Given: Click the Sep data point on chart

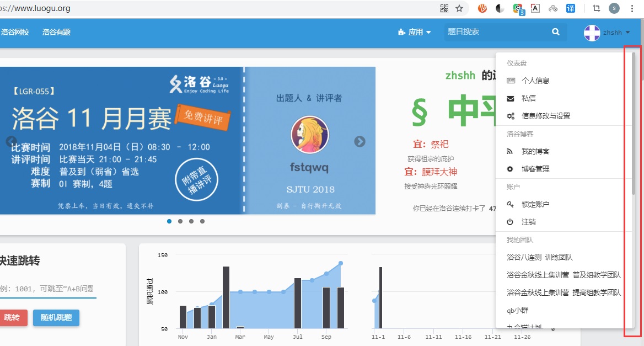Looking at the screenshot, I should tap(326, 273).
